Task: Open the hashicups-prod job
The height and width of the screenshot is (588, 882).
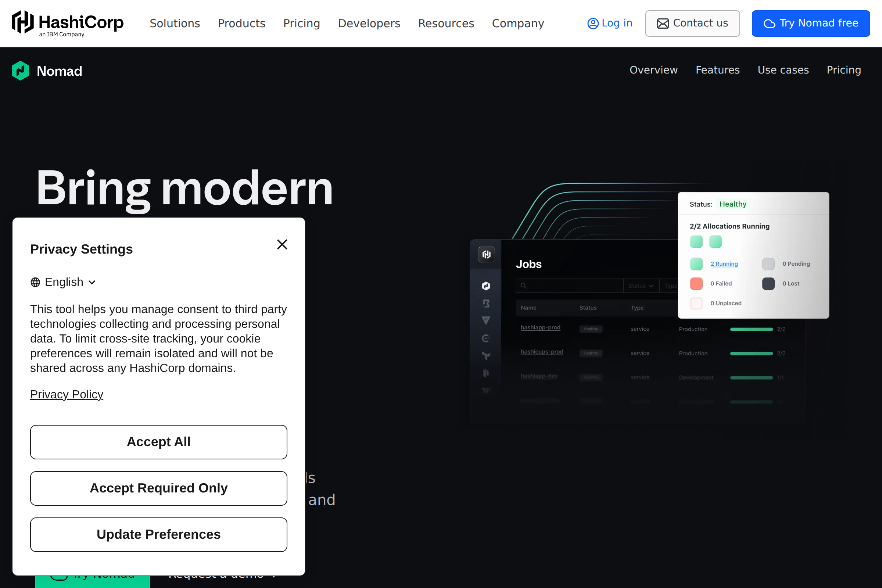Action: 542,352
